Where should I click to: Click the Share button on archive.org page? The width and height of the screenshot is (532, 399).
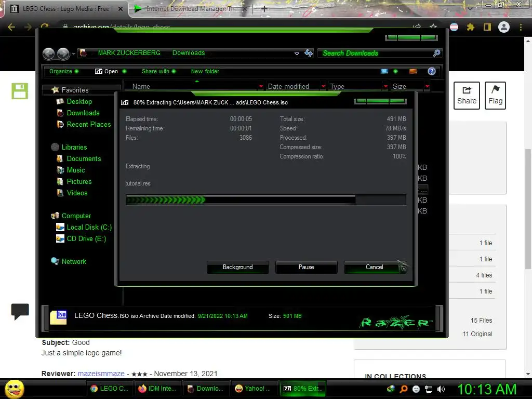[467, 96]
